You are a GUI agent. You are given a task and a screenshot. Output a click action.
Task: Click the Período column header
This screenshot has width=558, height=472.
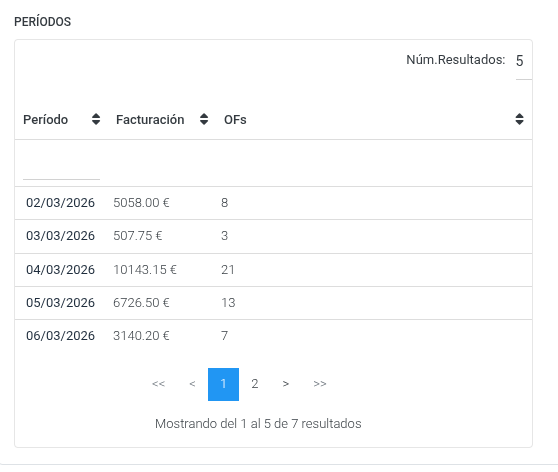[x=46, y=120]
